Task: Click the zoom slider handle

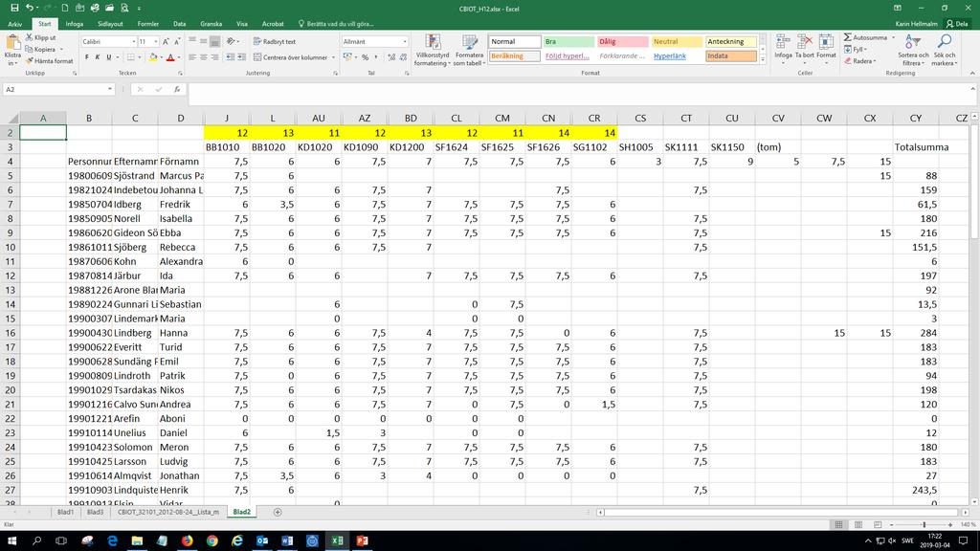Action: (924, 525)
